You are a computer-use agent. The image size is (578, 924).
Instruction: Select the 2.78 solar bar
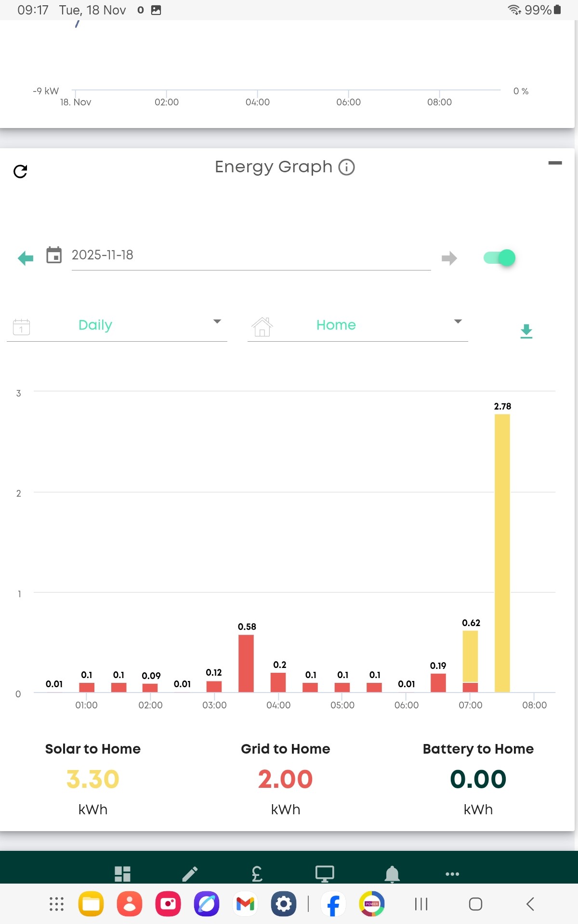502,553
